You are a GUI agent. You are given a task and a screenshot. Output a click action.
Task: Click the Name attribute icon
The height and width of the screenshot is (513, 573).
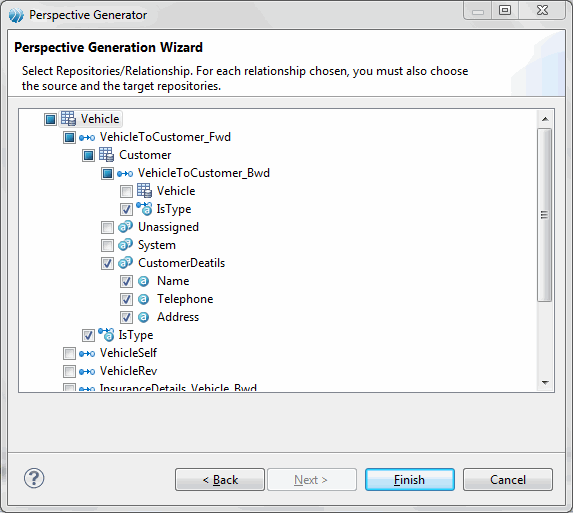point(144,281)
